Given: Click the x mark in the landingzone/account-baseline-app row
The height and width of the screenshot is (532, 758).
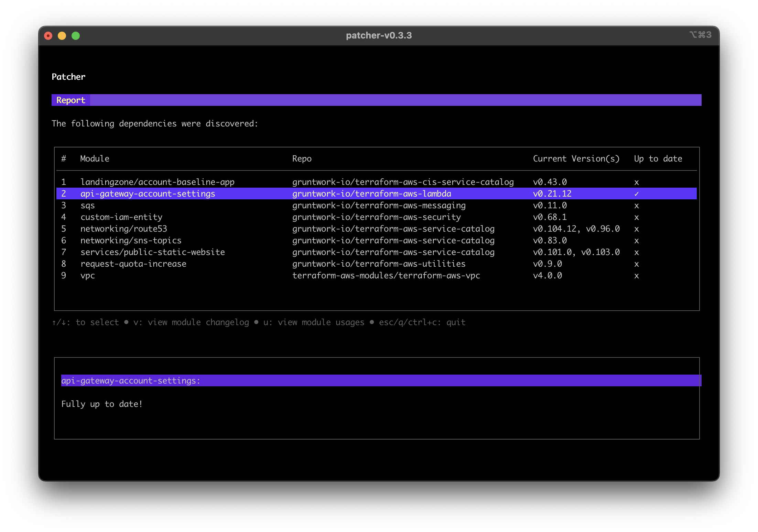Looking at the screenshot, I should 637,182.
